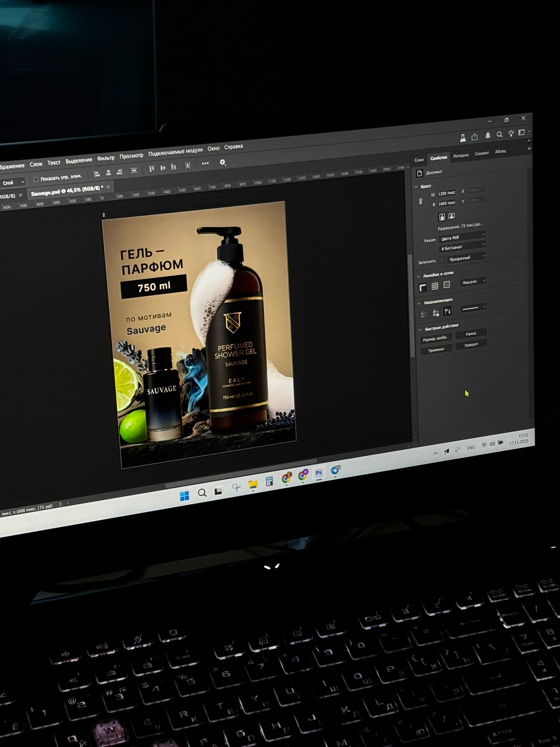Screen dimensions: 560x747
Task: Enable 'Показать упр. элем.' checkbox
Action: tap(36, 180)
